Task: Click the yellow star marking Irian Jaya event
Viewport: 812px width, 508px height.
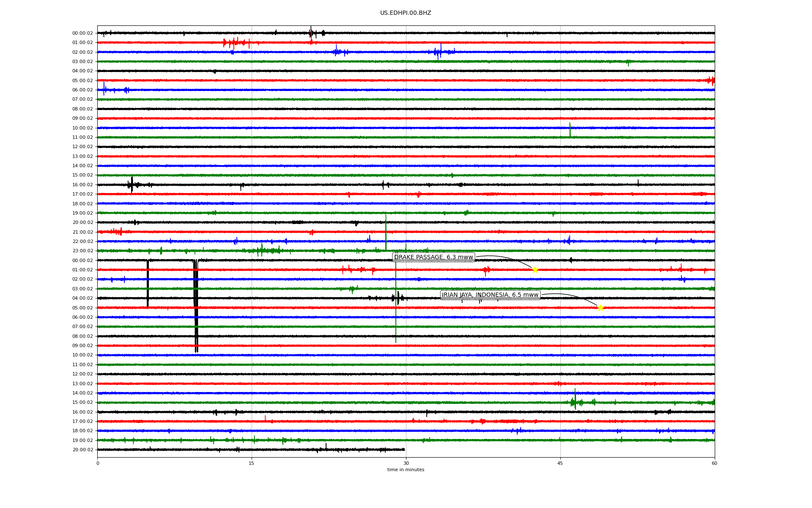Action: click(x=601, y=308)
